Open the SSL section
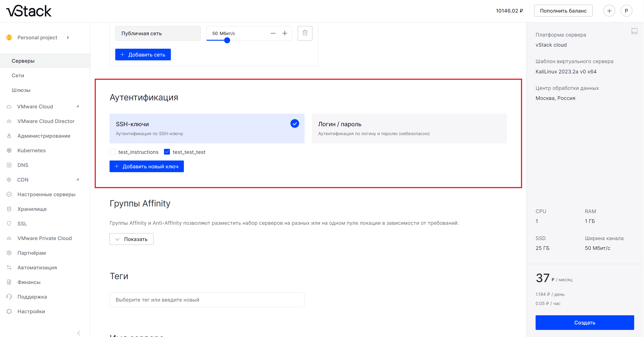The width and height of the screenshot is (644, 337). 22,224
